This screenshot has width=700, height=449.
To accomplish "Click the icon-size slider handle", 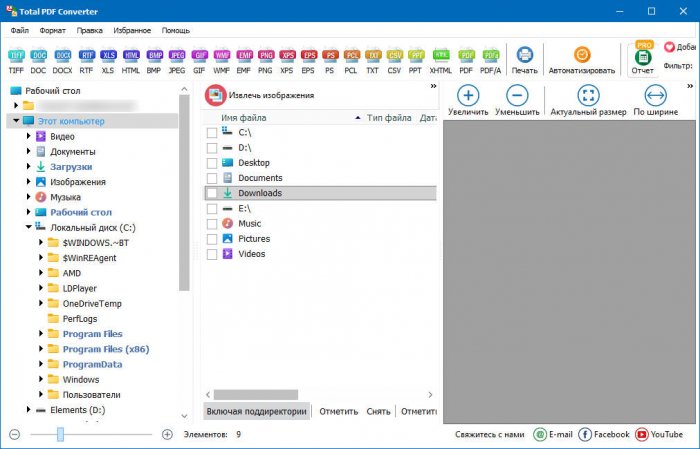I will (x=60, y=434).
